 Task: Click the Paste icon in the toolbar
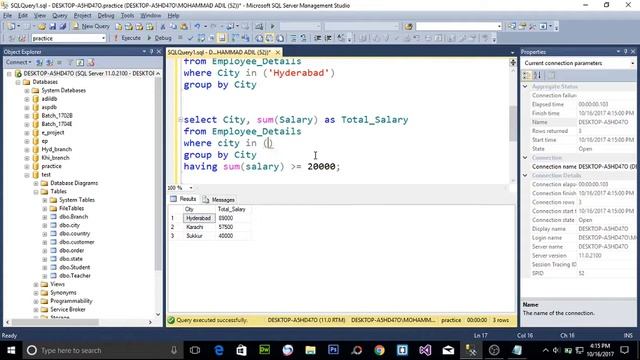(184, 27)
